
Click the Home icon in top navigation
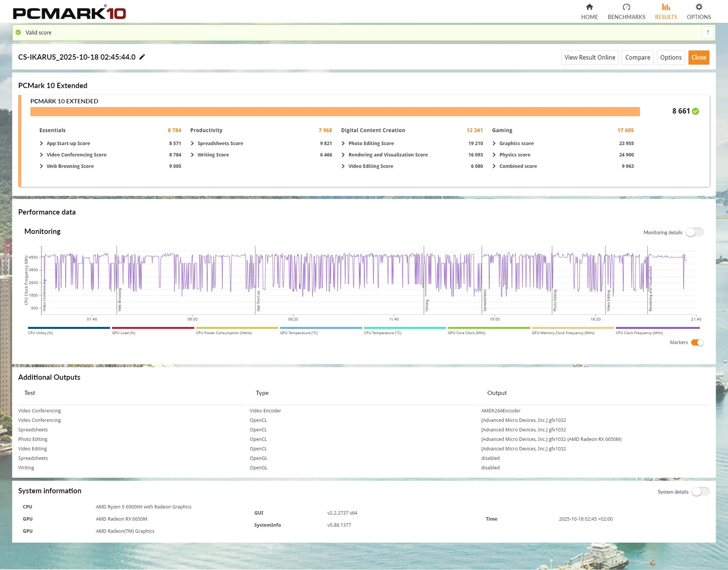[x=589, y=7]
